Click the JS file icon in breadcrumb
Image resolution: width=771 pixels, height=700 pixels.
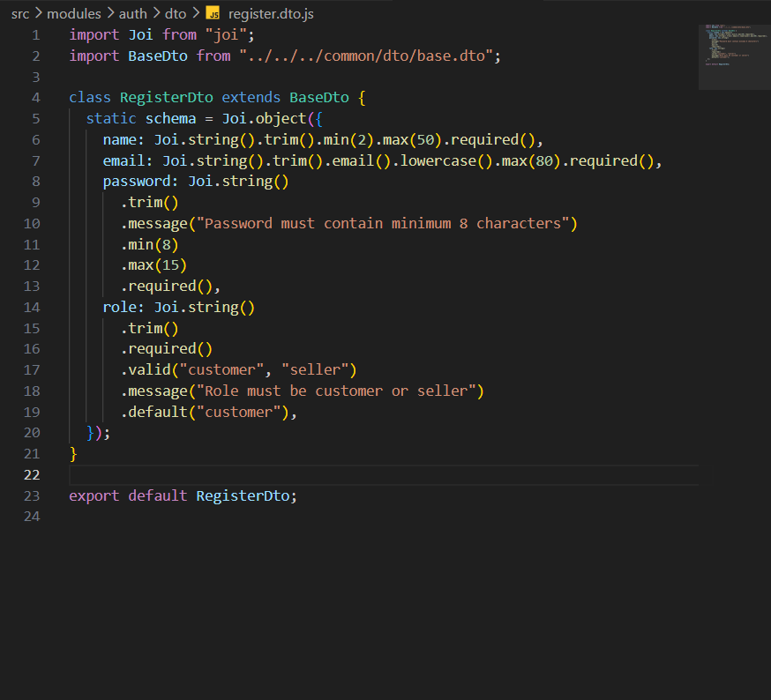[213, 13]
